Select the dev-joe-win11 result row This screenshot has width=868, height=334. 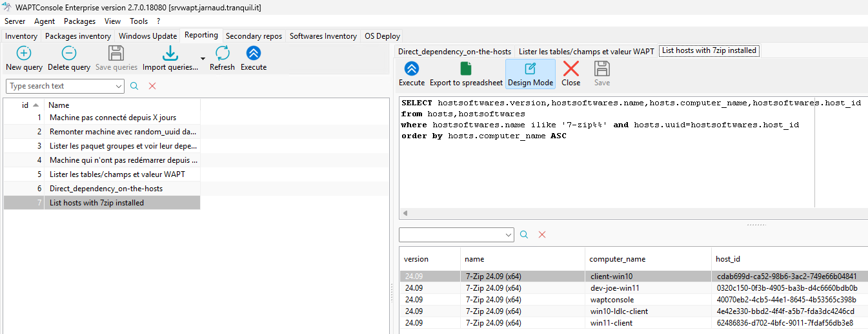click(633, 287)
